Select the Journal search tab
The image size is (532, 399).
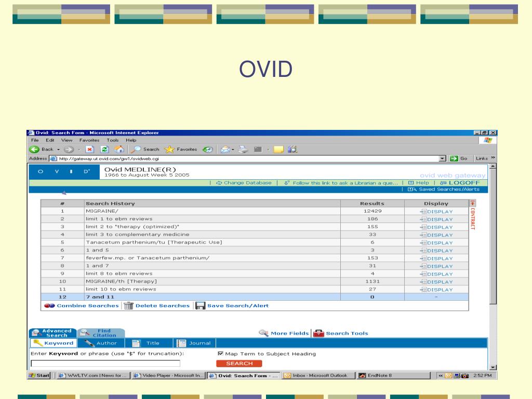pos(194,343)
